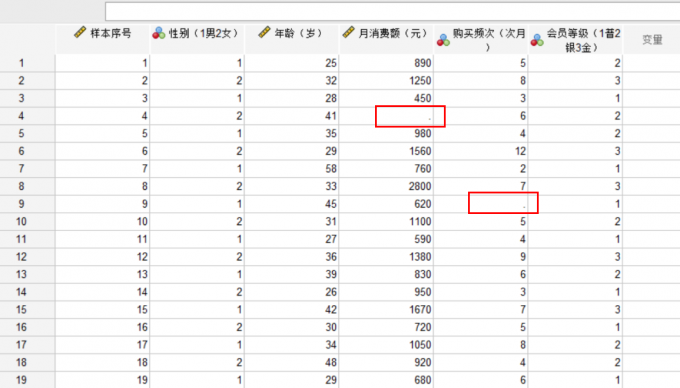Click the ruler icon beside 样本序号 header
The width and height of the screenshot is (680, 388).
click(80, 33)
